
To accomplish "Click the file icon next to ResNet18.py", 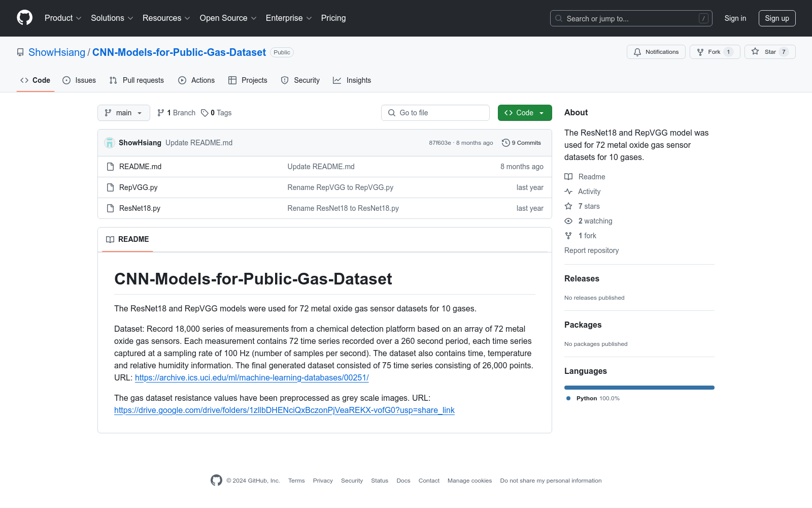I will click(110, 208).
